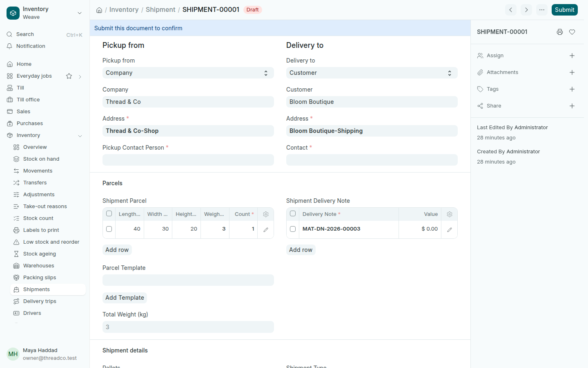Add a tag with plus icon
This screenshot has height=368, width=588.
(x=572, y=89)
